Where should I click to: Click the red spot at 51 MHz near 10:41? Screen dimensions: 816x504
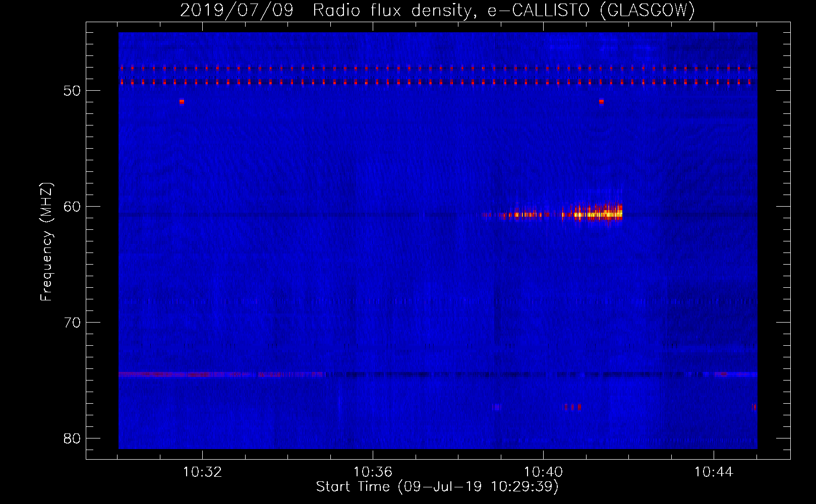[601, 101]
